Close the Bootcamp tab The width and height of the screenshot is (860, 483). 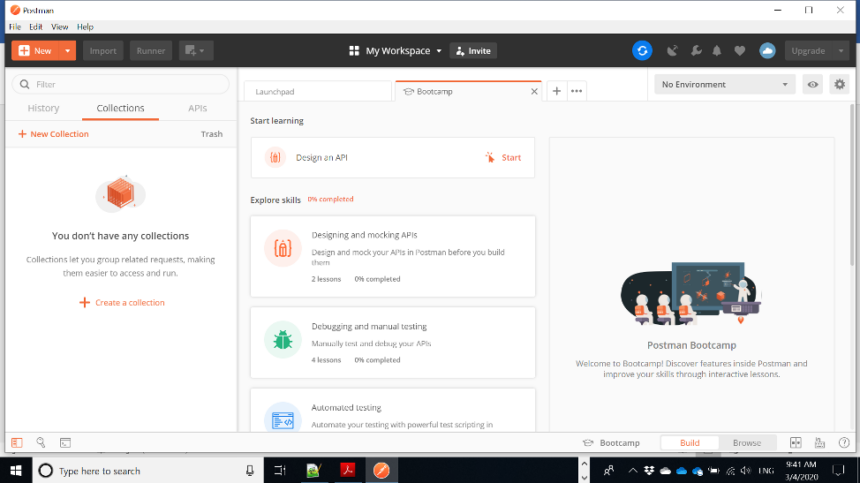(534, 92)
